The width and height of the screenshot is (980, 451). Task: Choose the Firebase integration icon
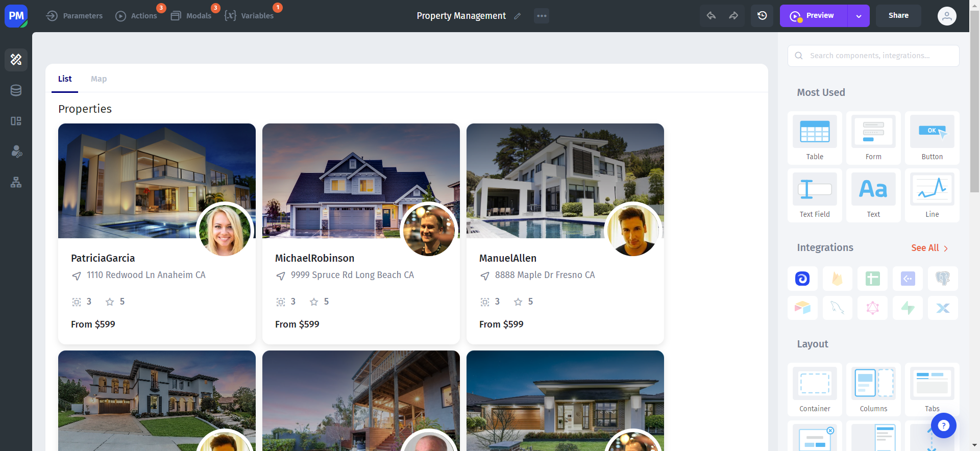click(838, 279)
